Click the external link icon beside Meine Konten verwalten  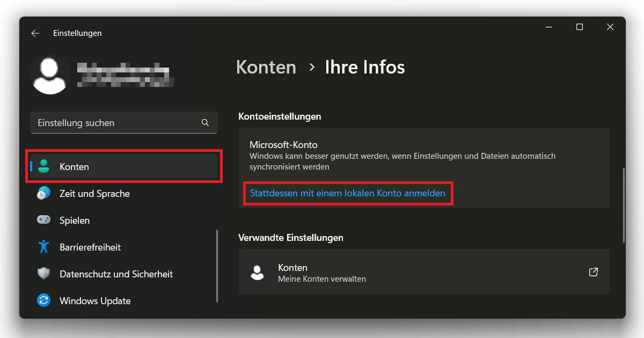point(593,272)
